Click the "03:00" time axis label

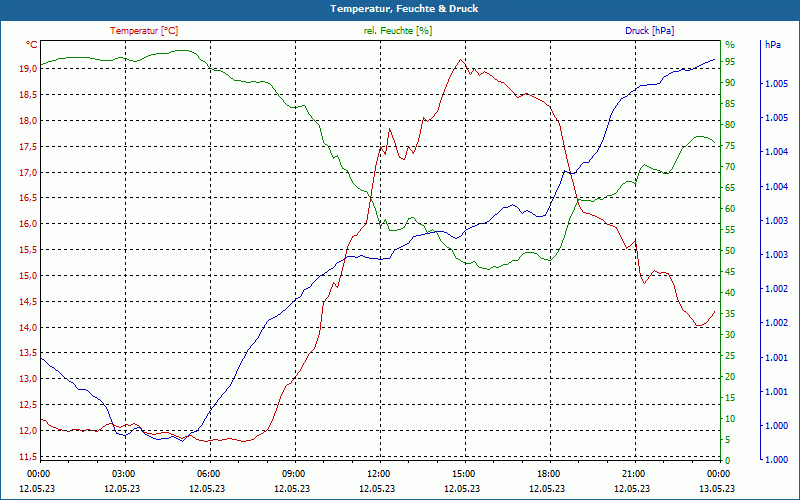click(x=123, y=473)
